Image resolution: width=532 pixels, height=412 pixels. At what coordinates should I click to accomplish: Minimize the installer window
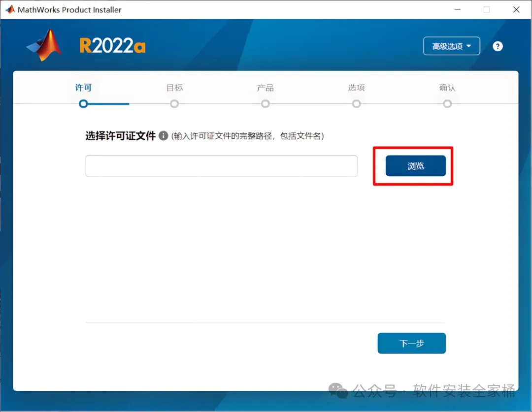coord(457,9)
